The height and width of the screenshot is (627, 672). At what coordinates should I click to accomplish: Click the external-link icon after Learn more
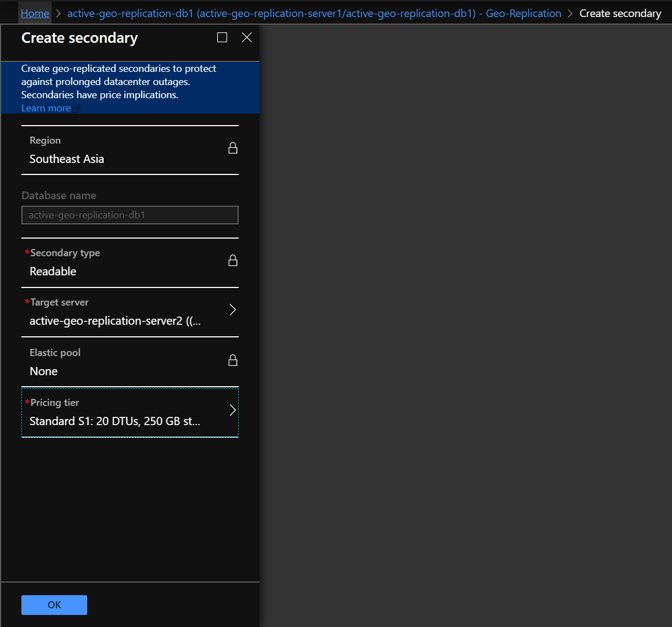(77, 108)
